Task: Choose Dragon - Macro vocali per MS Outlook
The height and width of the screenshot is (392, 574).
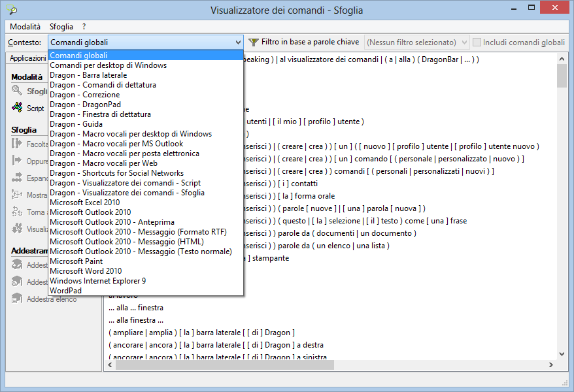Action: [x=146, y=144]
